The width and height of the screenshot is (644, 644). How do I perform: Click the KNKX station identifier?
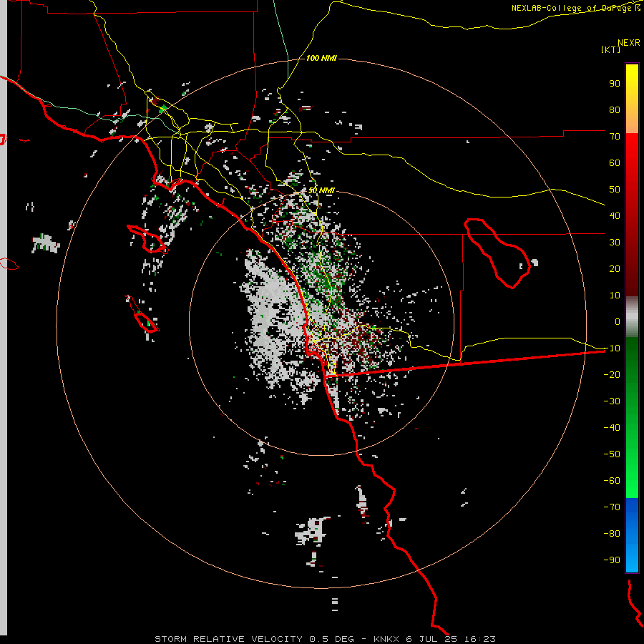tap(387, 639)
